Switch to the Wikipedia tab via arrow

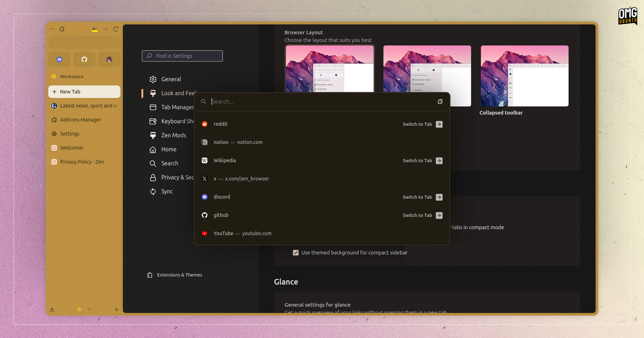(439, 161)
